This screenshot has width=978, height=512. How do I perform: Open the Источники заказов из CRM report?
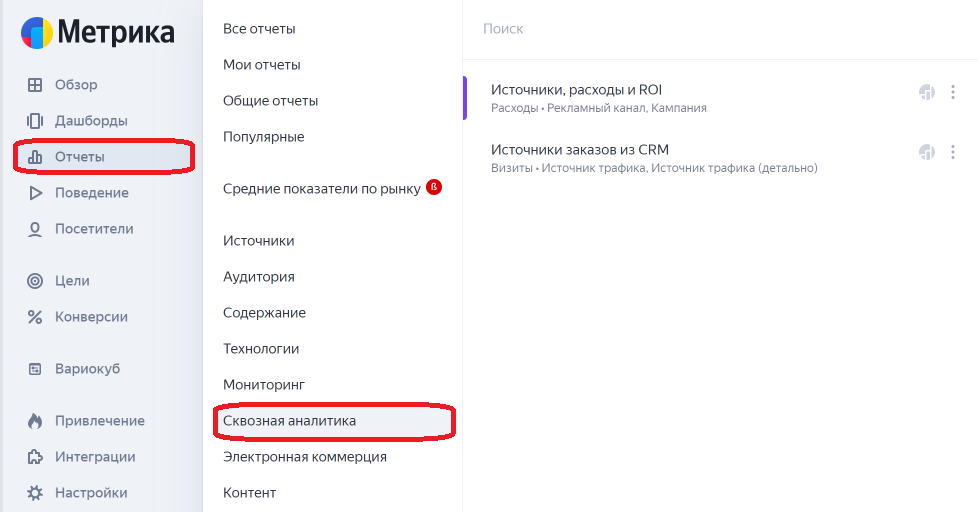[579, 150]
